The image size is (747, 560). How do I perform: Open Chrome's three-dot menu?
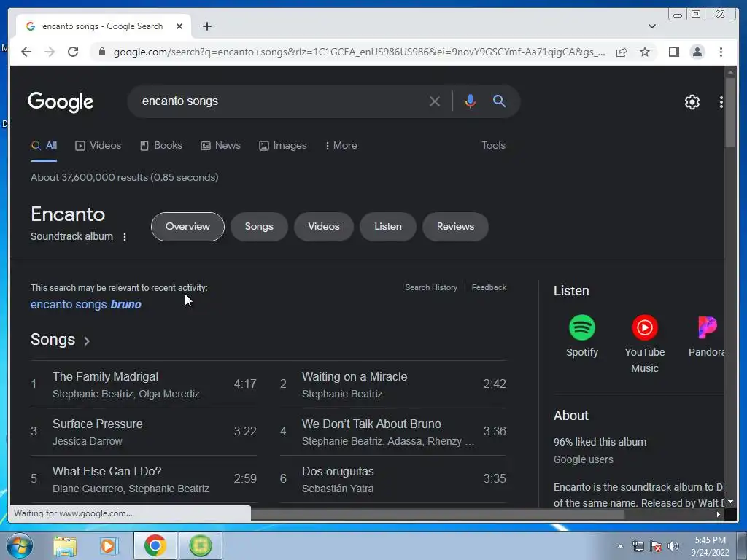721,52
